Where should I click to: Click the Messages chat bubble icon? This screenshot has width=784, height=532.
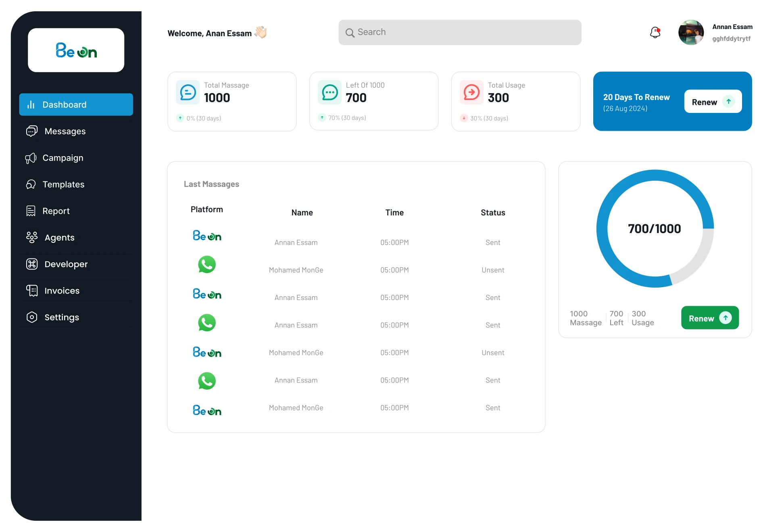tap(32, 131)
